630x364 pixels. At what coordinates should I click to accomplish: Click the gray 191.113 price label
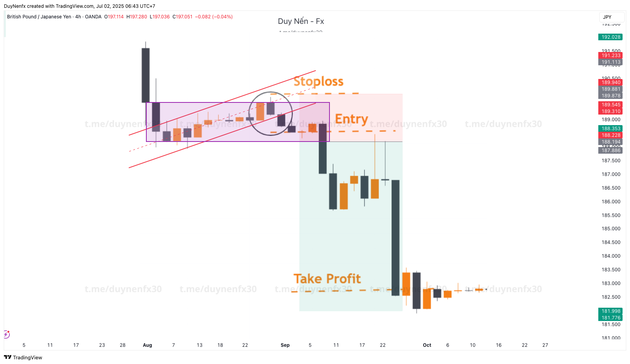click(610, 62)
